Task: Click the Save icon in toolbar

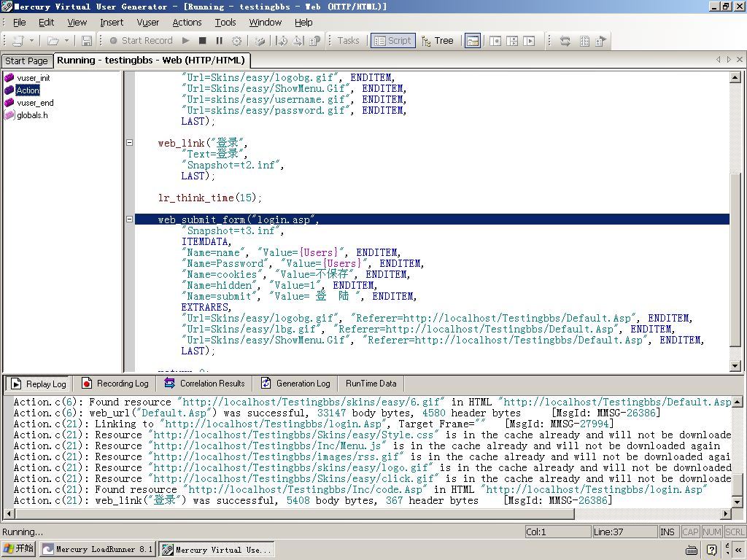Action: [x=87, y=41]
